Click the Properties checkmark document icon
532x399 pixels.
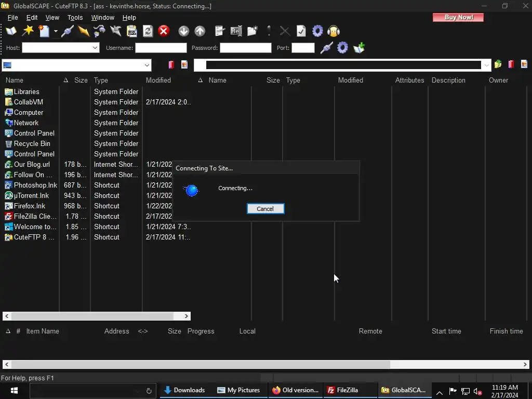click(301, 31)
